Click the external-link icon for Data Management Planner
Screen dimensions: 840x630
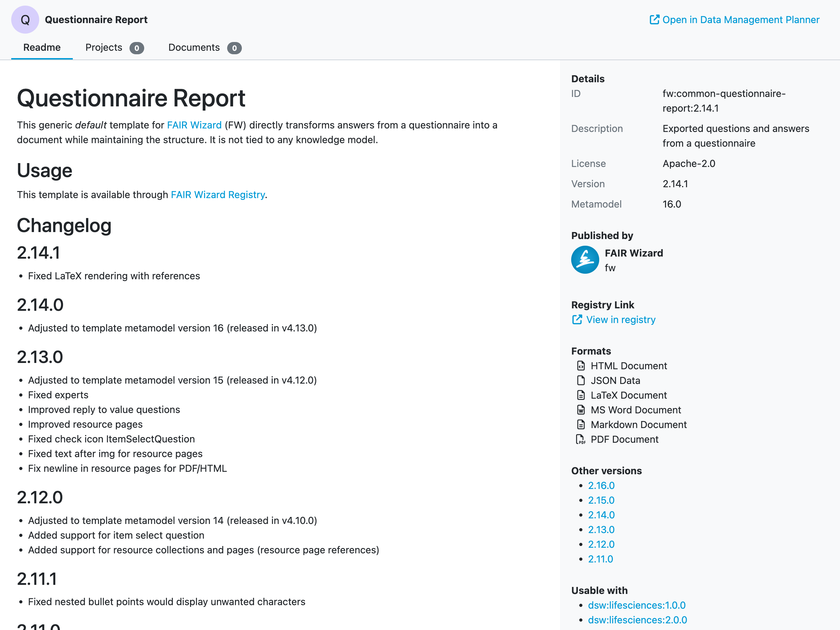point(654,20)
